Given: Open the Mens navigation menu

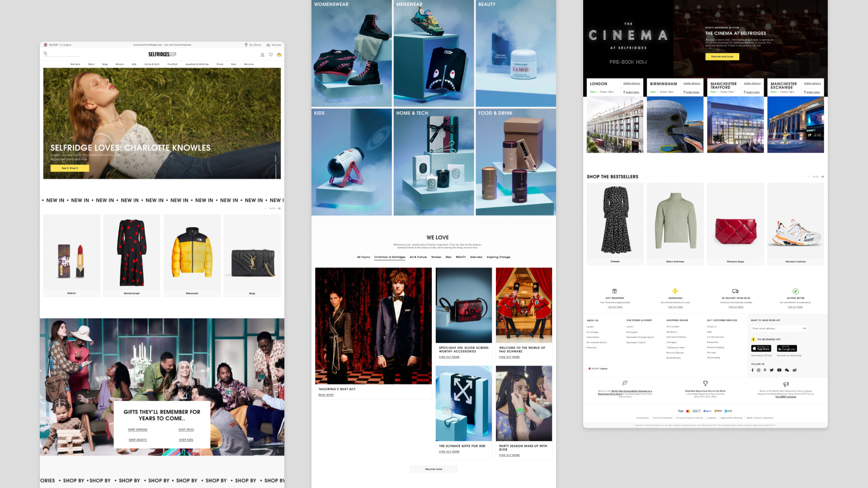Looking at the screenshot, I should [91, 64].
